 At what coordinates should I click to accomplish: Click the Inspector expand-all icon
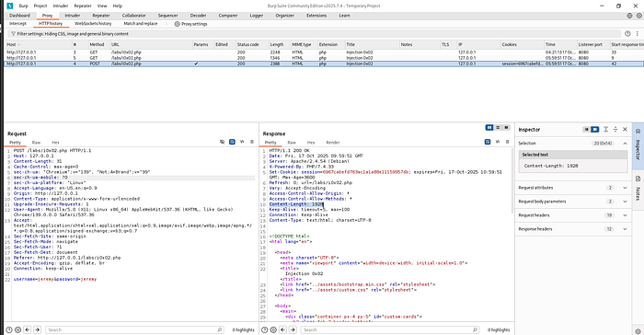coord(605,130)
